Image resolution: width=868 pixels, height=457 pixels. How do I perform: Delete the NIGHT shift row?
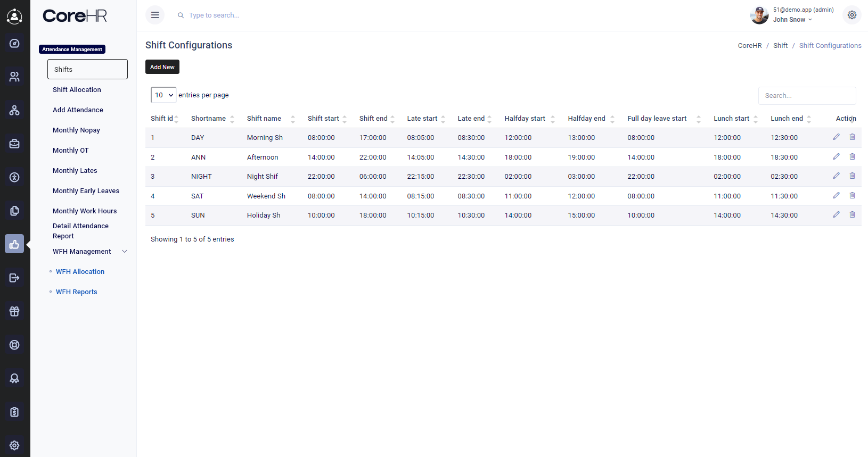pyautogui.click(x=852, y=176)
